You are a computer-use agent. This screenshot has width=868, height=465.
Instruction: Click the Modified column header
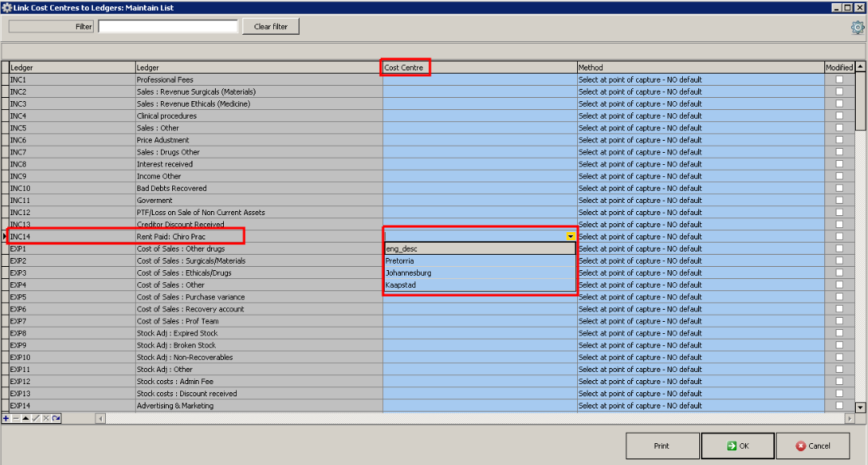pos(839,68)
